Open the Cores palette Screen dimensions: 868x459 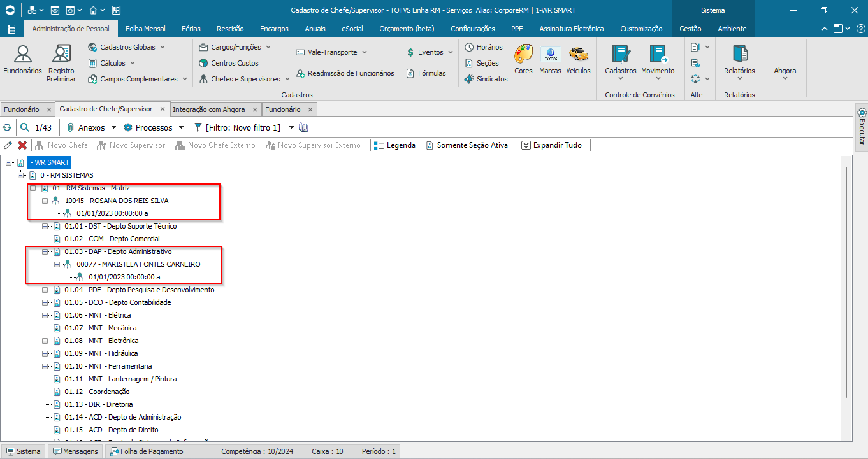(523, 60)
